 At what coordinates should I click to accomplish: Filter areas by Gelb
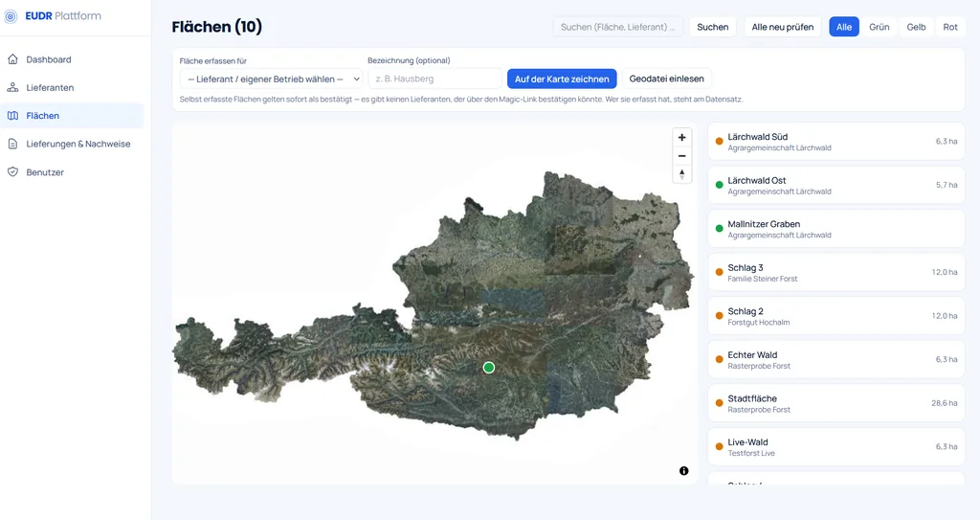(x=916, y=27)
